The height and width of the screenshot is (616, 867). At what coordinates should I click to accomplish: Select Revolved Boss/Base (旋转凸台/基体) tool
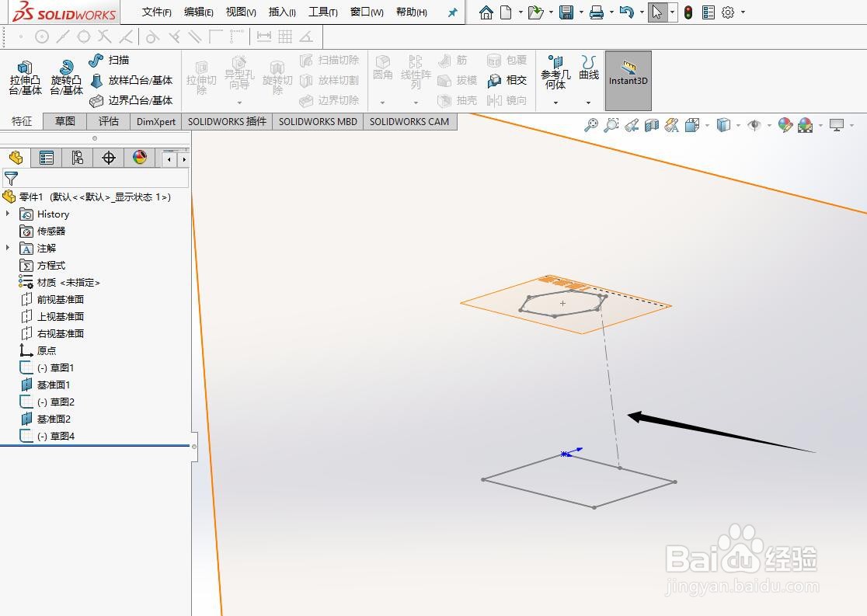66,78
